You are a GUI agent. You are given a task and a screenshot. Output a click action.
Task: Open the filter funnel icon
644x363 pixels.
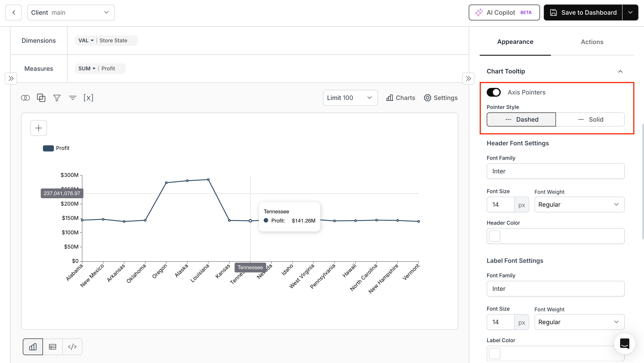tap(57, 98)
